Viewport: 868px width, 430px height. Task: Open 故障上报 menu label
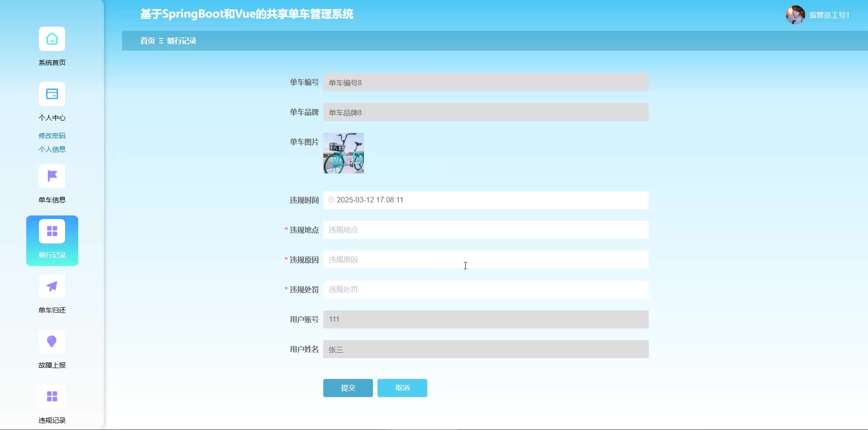tap(52, 365)
